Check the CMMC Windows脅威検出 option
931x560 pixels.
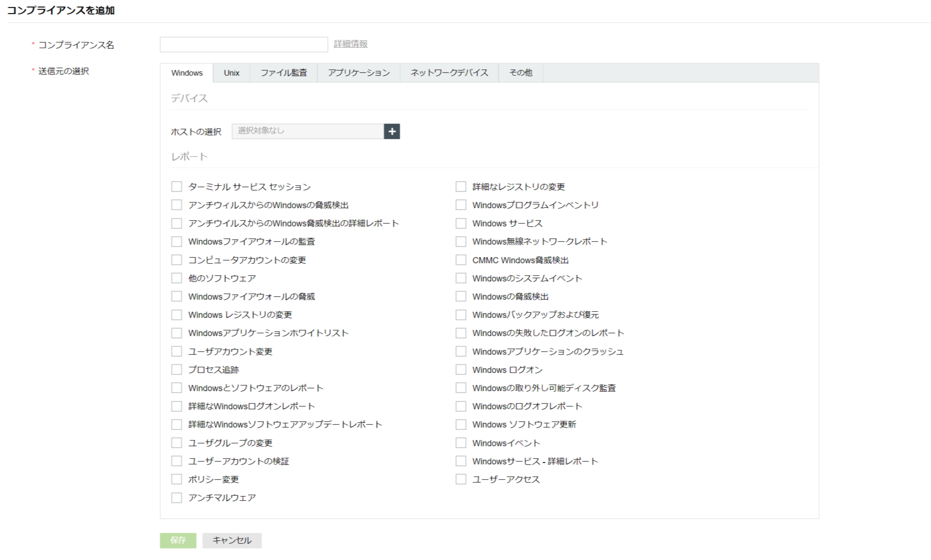pyautogui.click(x=461, y=260)
